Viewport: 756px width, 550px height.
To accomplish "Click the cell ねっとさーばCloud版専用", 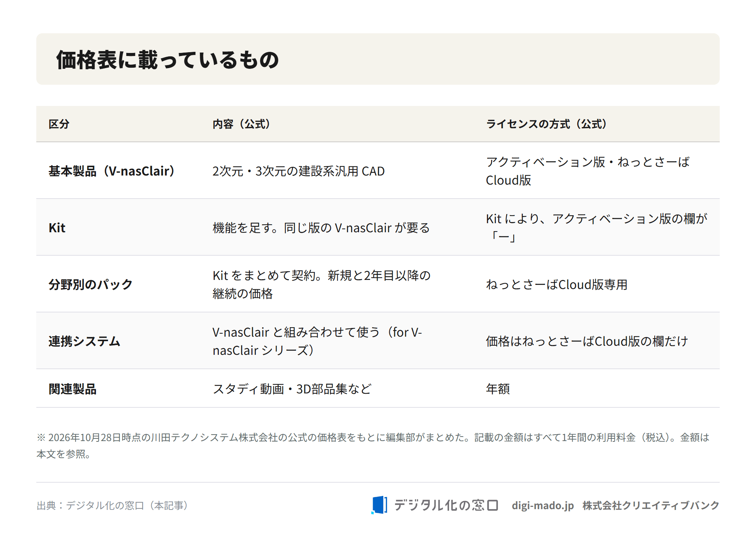I will (x=557, y=284).
